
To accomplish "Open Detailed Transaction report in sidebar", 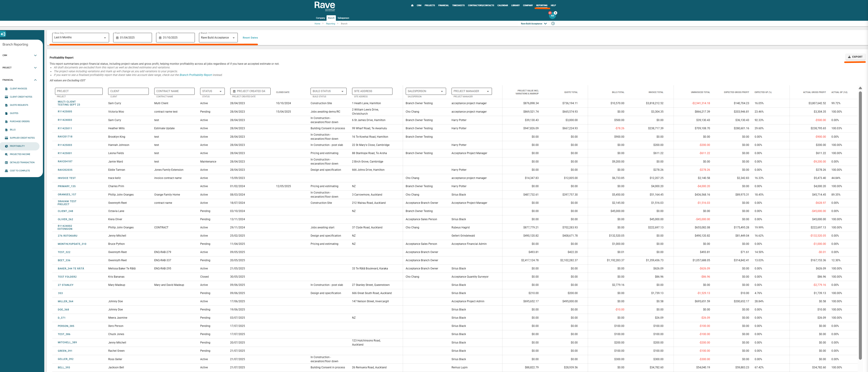I will click(x=22, y=163).
